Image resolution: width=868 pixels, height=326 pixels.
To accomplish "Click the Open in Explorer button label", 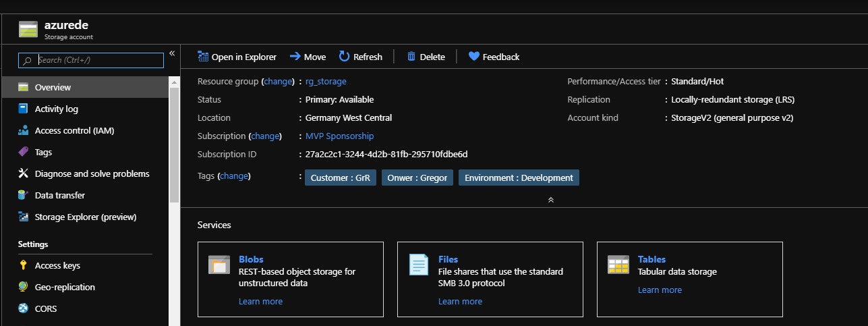I will pos(244,57).
